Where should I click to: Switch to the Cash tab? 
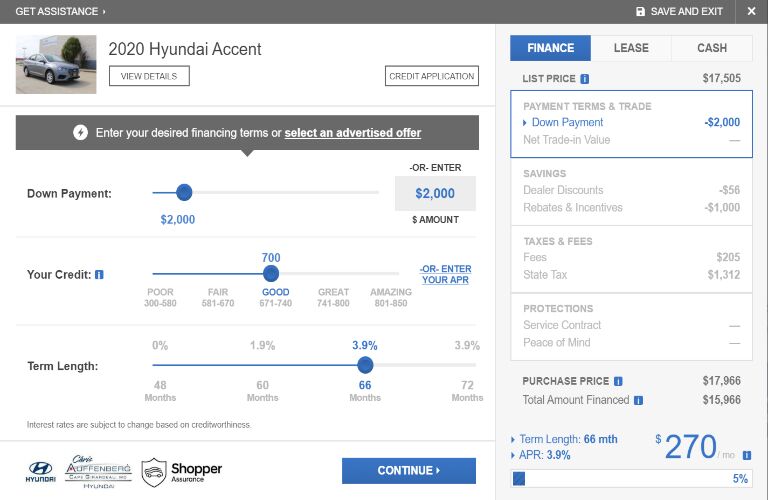pos(712,48)
